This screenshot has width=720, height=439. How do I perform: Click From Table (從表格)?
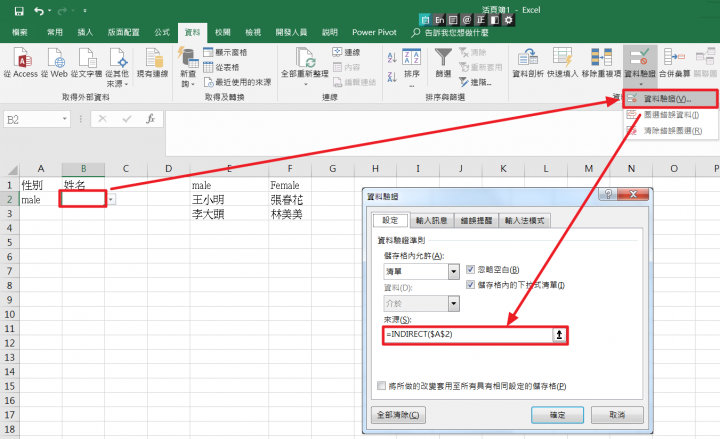coord(221,67)
